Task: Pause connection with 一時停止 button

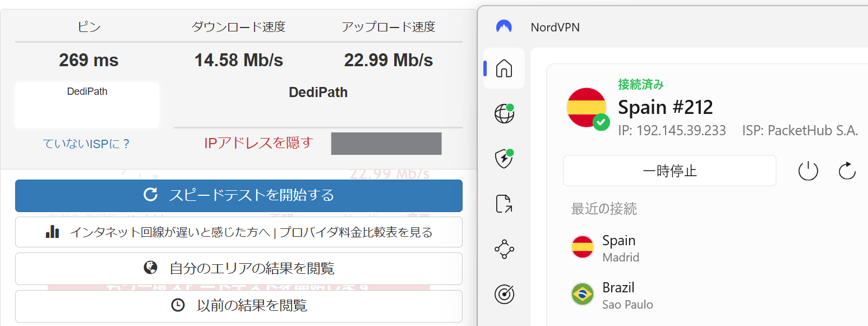Action: [x=670, y=171]
